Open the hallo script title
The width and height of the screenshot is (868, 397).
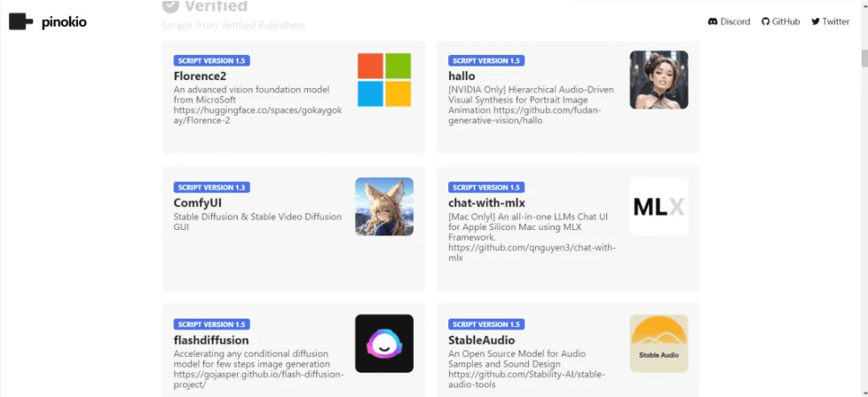(x=462, y=75)
